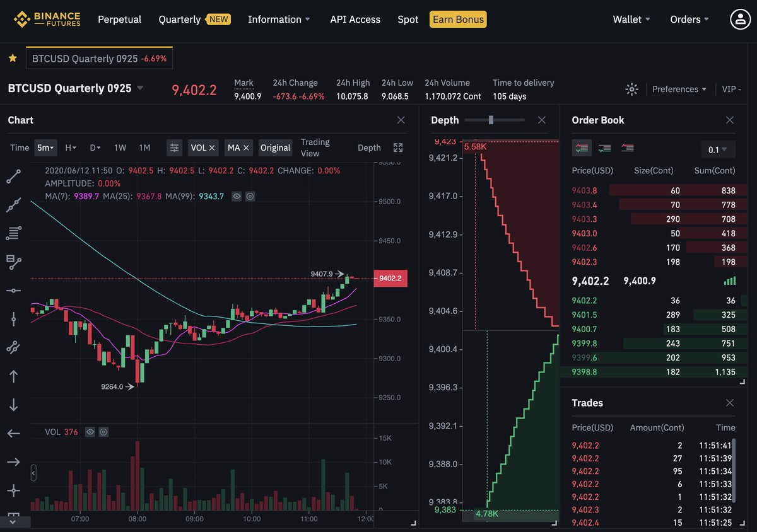
Task: Open the Wallet dropdown menu
Action: click(631, 20)
